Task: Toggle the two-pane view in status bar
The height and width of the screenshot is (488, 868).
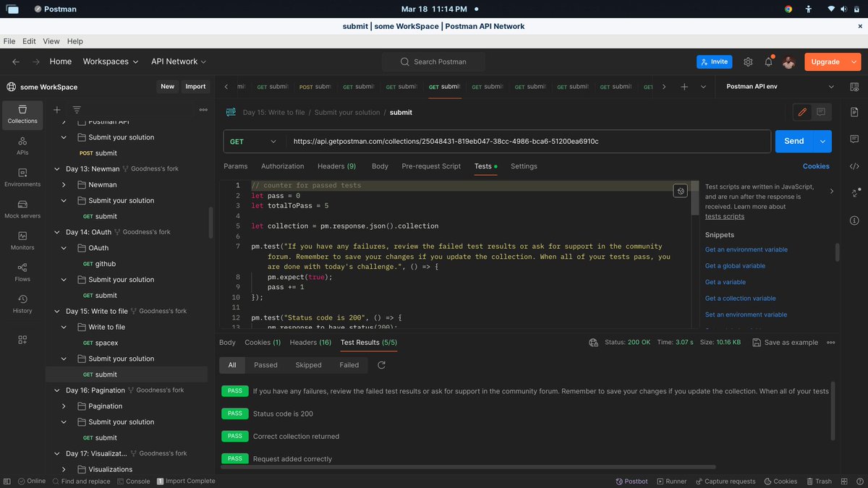Action: 844,481
